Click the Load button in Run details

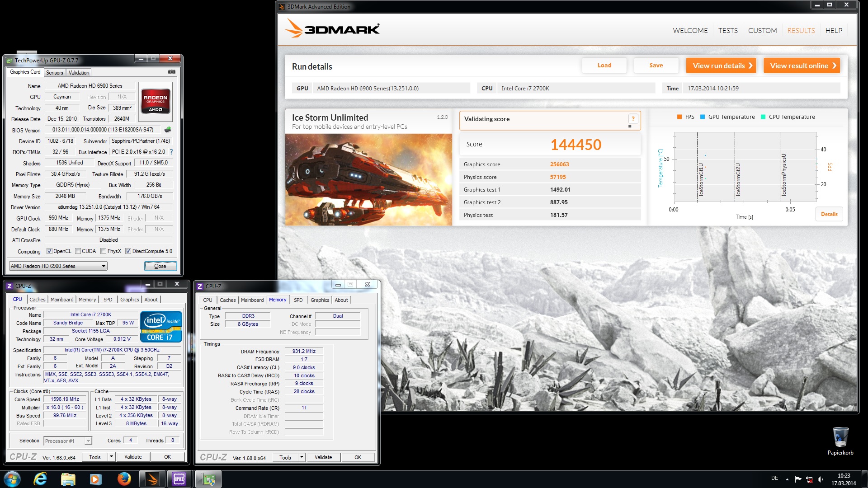point(604,66)
